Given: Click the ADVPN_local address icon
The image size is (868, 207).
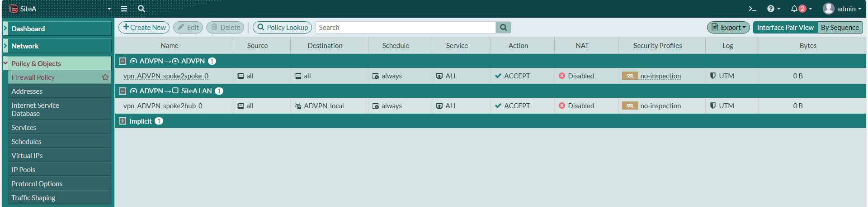Looking at the screenshot, I should [x=298, y=106].
